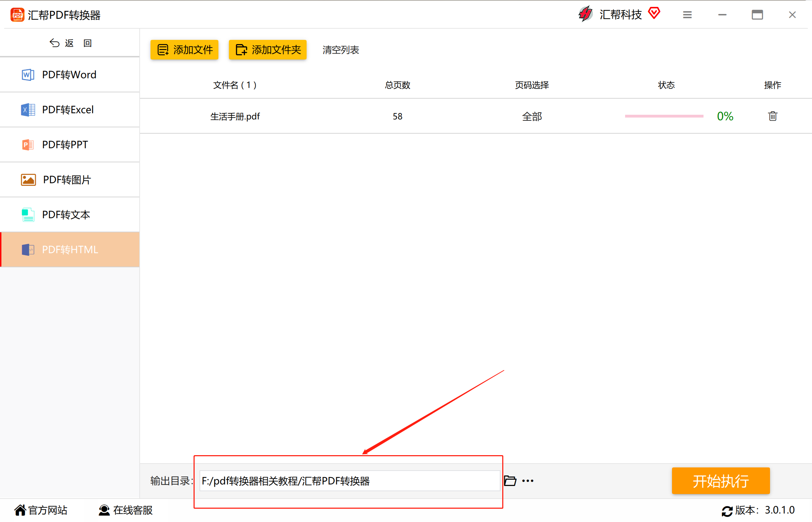
Task: Open the 官方网站 link
Action: click(x=41, y=510)
